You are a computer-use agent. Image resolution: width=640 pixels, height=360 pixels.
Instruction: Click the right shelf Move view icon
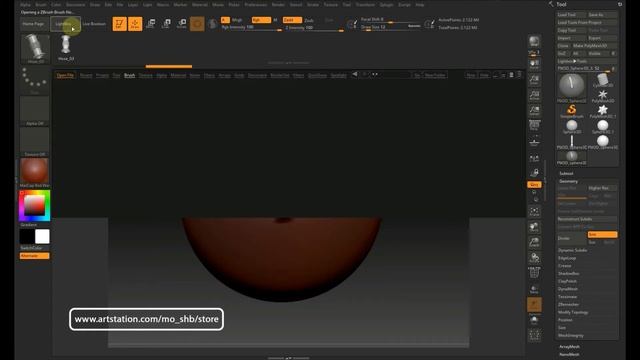tap(534, 227)
